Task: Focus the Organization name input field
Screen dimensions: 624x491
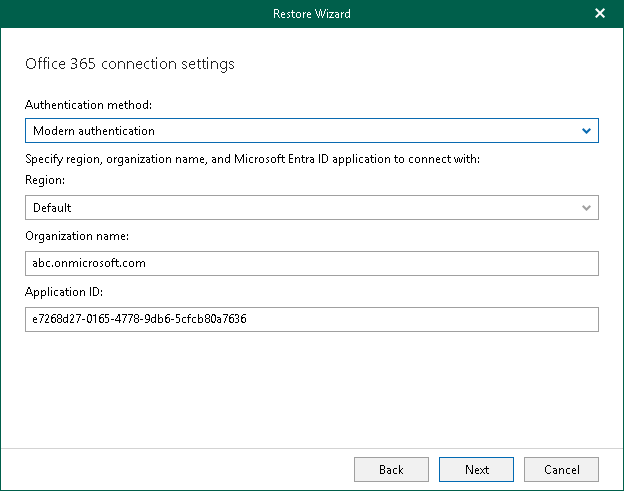Action: (311, 263)
